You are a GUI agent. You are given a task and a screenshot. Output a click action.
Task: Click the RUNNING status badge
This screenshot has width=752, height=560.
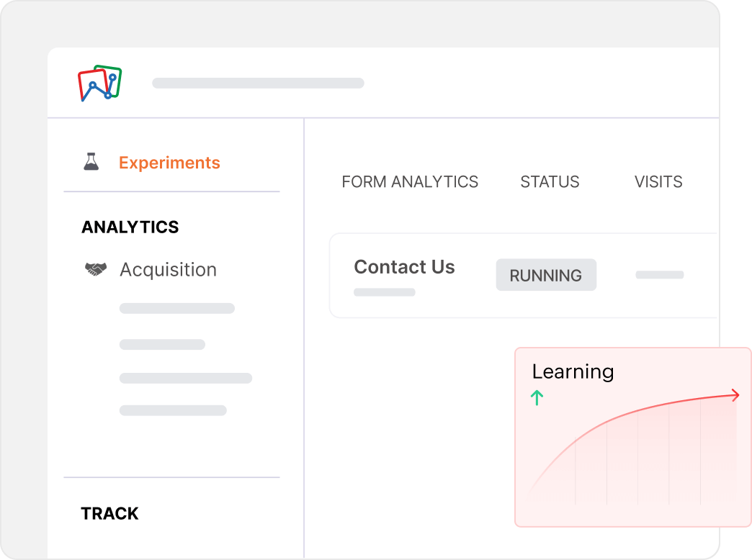coord(546,275)
